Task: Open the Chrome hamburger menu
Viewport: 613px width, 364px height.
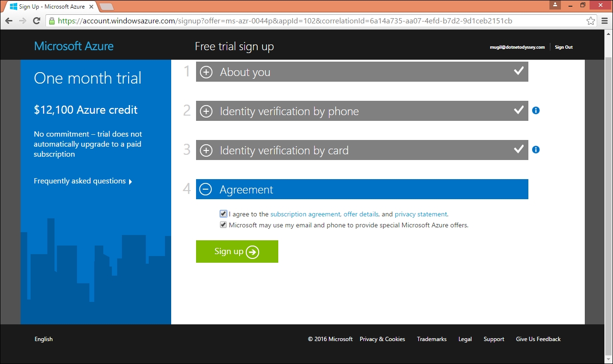Action: tap(604, 21)
